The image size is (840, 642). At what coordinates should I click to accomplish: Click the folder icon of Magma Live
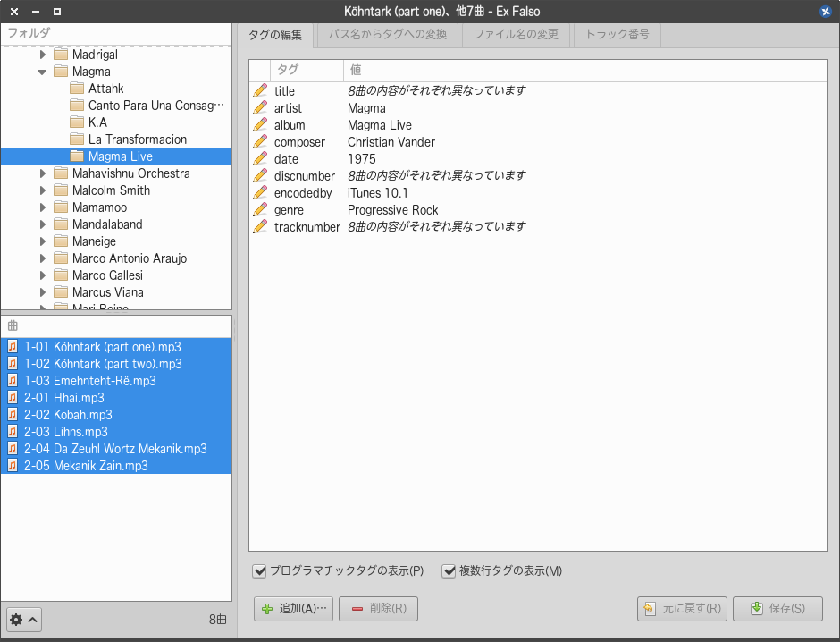pyautogui.click(x=77, y=156)
